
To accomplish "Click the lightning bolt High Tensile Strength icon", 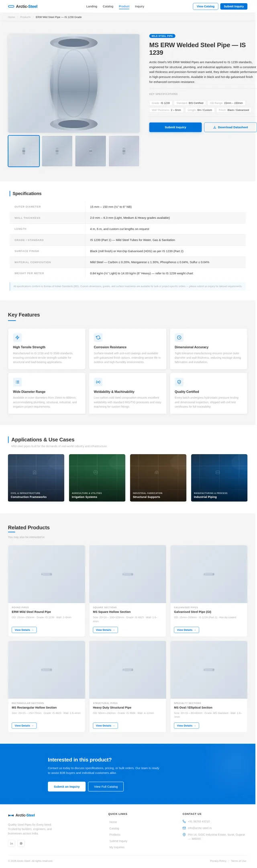I will (17, 337).
